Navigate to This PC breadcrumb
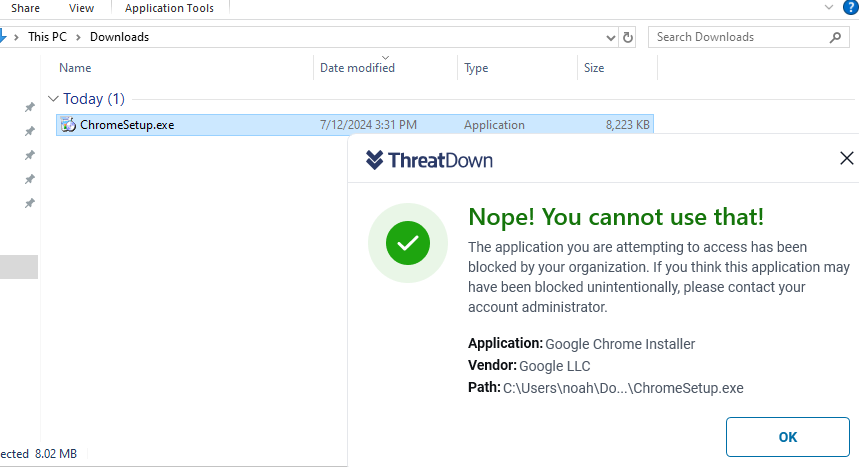Viewport: 859px width, 467px height. (x=47, y=37)
